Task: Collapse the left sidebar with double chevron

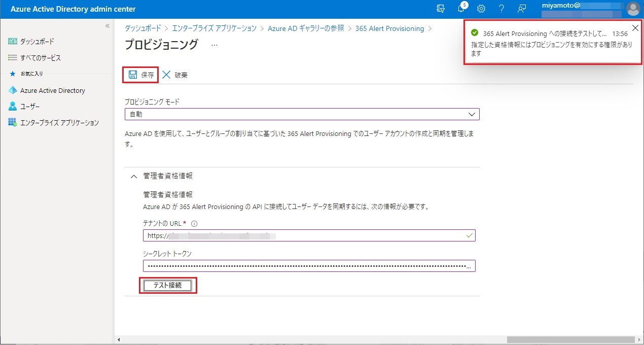Action: pyautogui.click(x=107, y=26)
